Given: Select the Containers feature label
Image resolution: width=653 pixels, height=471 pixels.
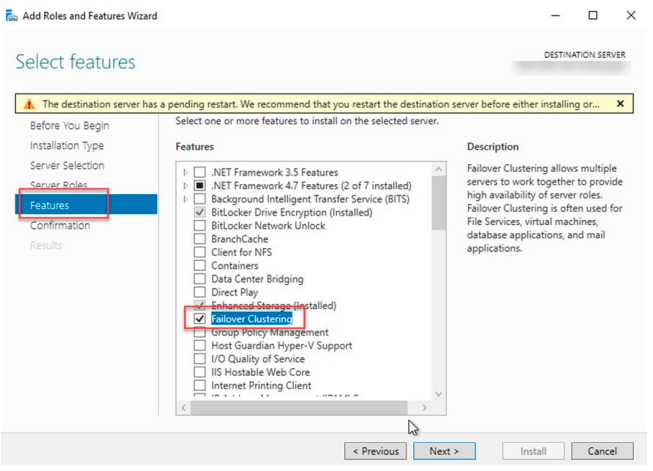Looking at the screenshot, I should click(x=234, y=266).
